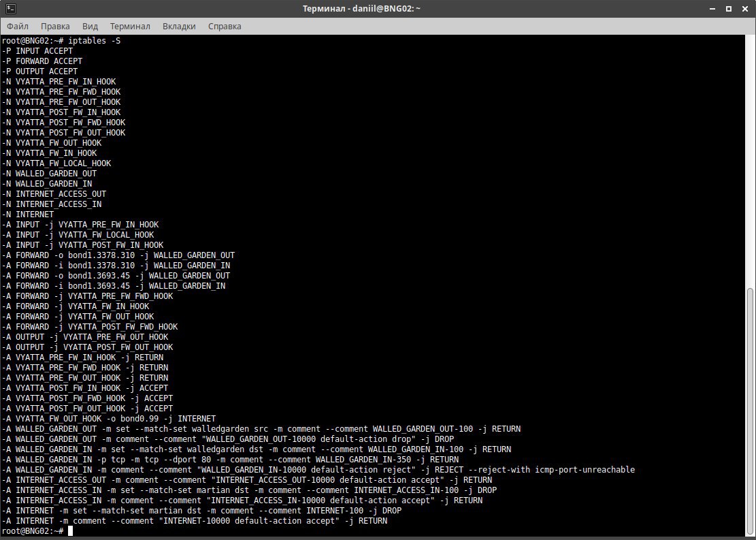Click the line VYATTA_PRE_FW_OUT_HOOK -j RETURN
The image size is (756, 540).
[85, 378]
